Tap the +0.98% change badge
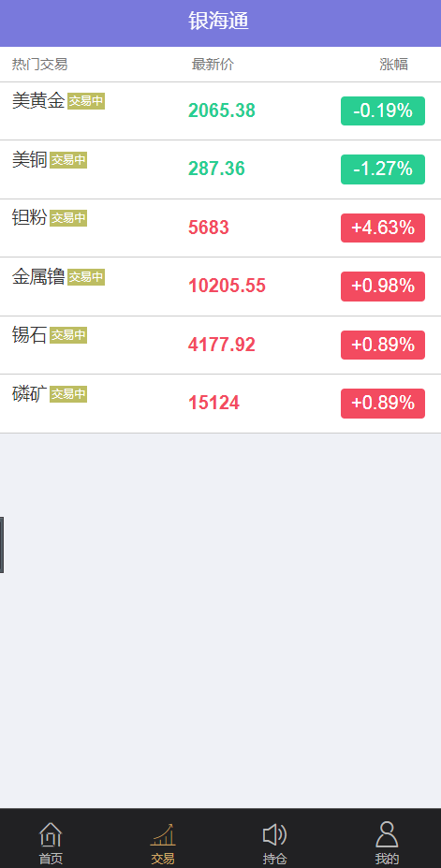Screen dimensions: 441x868 pos(383,287)
